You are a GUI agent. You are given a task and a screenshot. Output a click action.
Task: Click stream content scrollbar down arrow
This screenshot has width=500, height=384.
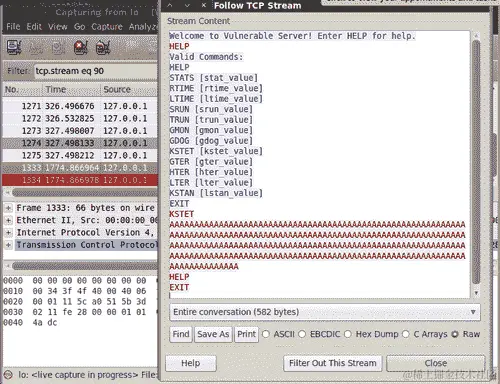tap(476, 293)
